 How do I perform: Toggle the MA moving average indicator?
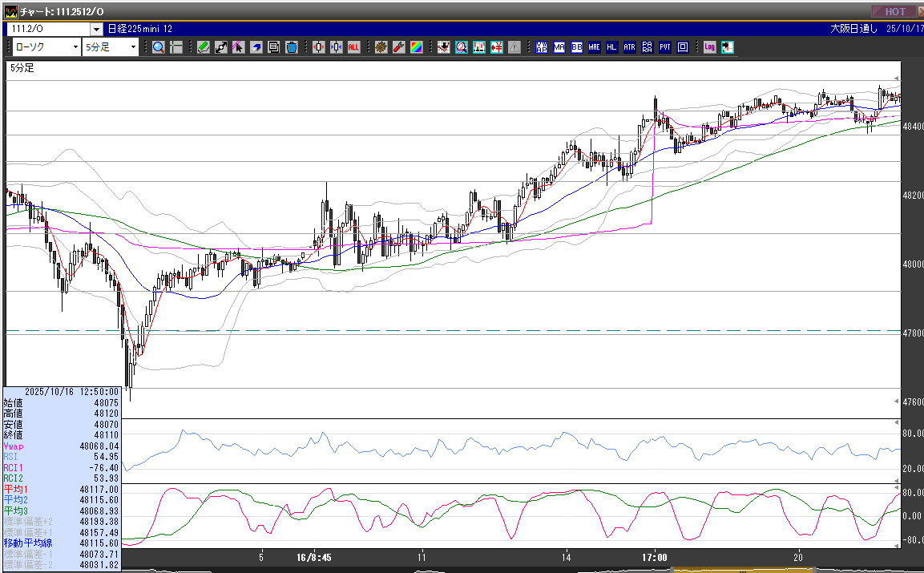[x=559, y=47]
